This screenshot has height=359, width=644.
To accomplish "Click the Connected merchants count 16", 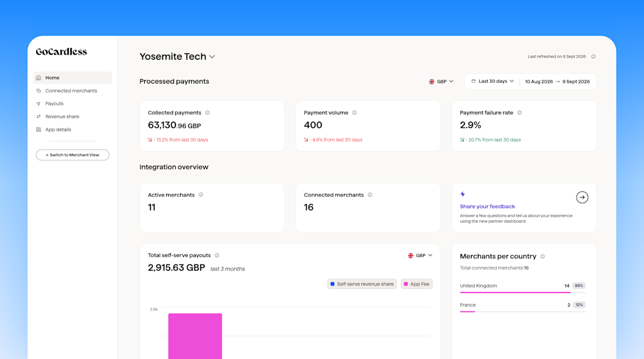I will 309,207.
